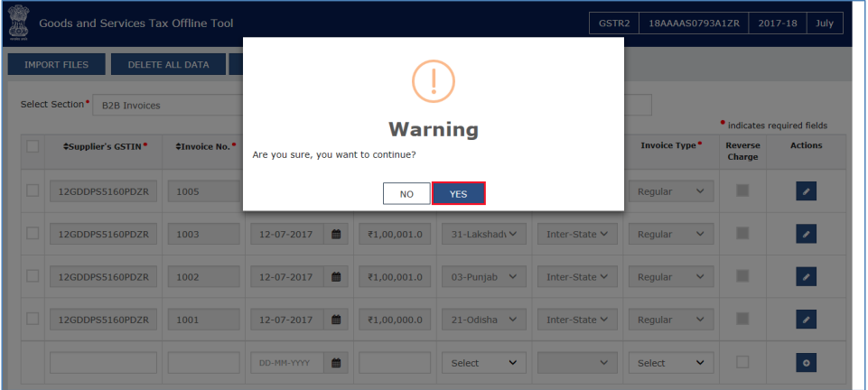The width and height of the screenshot is (868, 390).
Task: Tick the select-all header checkbox
Action: [33, 146]
